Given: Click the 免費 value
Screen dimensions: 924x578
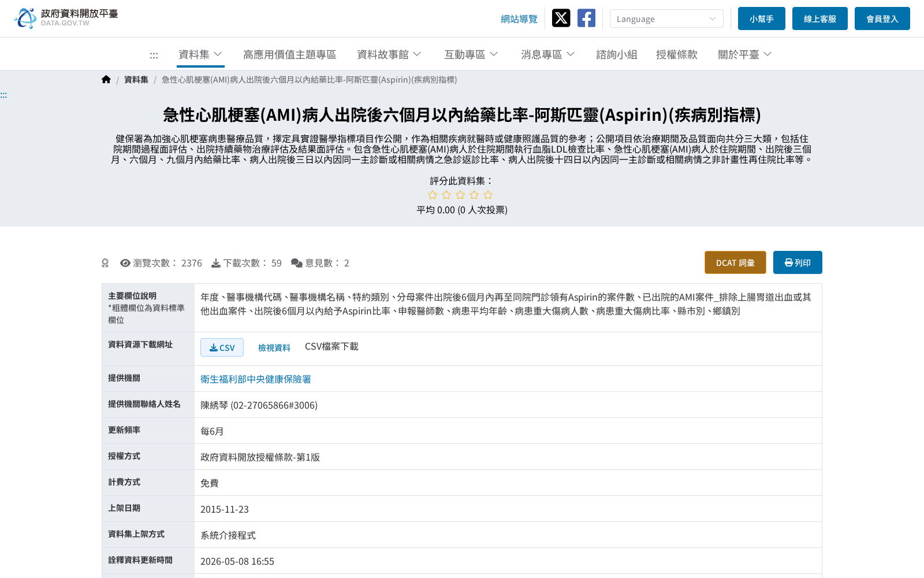Looking at the screenshot, I should coord(210,483).
